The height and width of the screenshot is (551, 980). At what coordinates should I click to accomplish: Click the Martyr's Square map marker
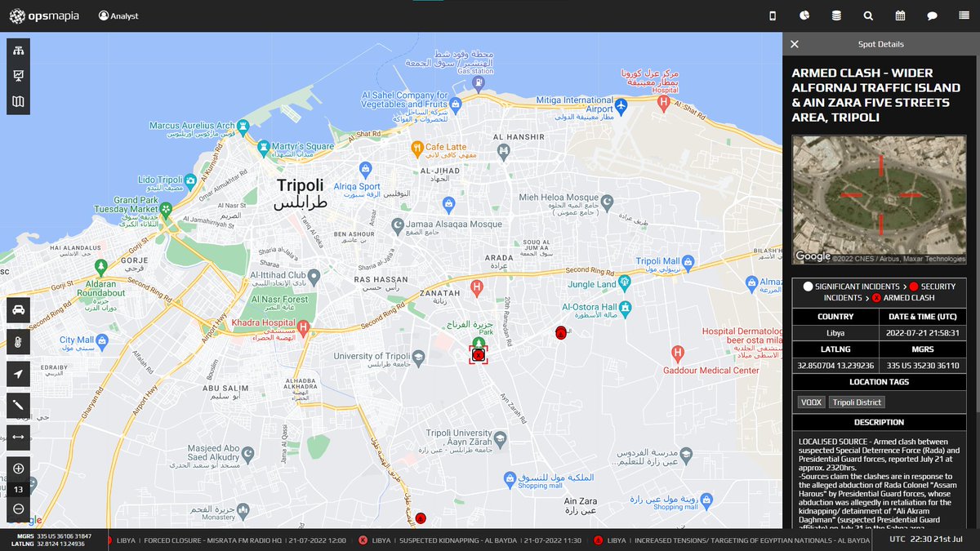(x=264, y=148)
